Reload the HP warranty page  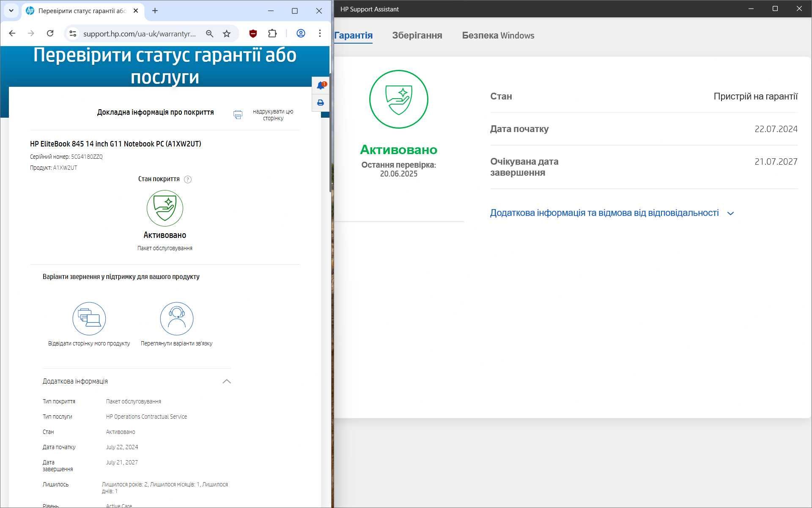pyautogui.click(x=50, y=33)
